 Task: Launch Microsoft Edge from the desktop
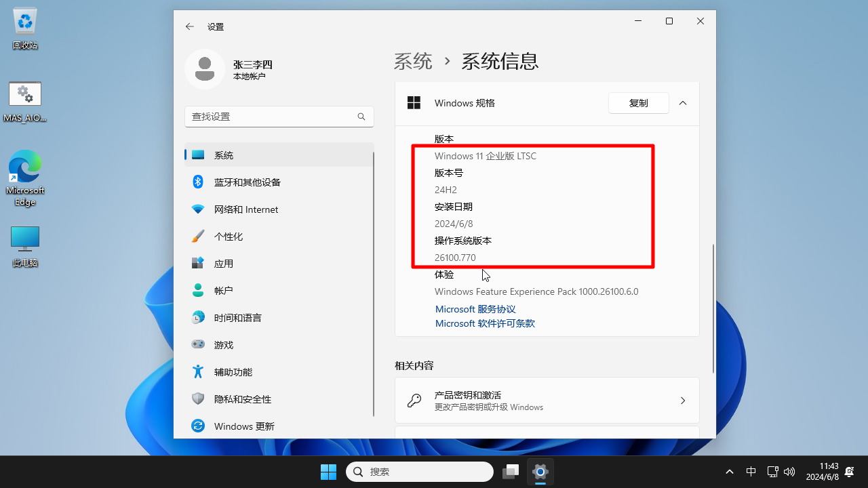(25, 178)
